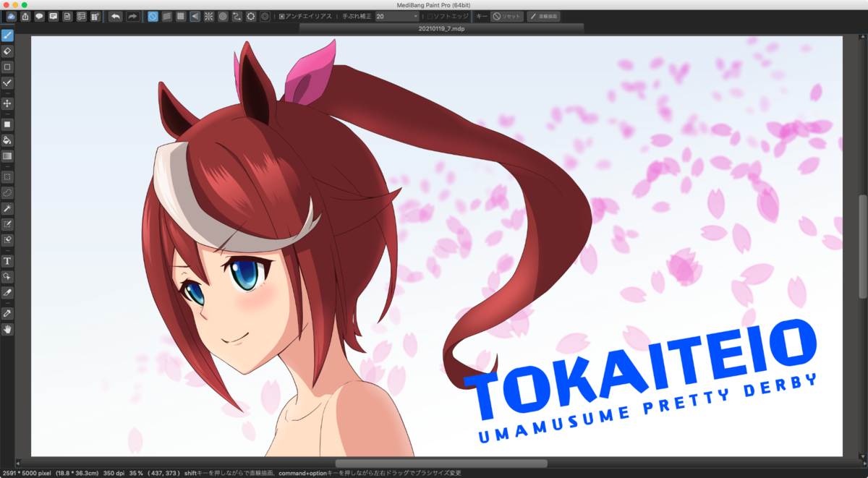Select the Text tool

[7, 260]
